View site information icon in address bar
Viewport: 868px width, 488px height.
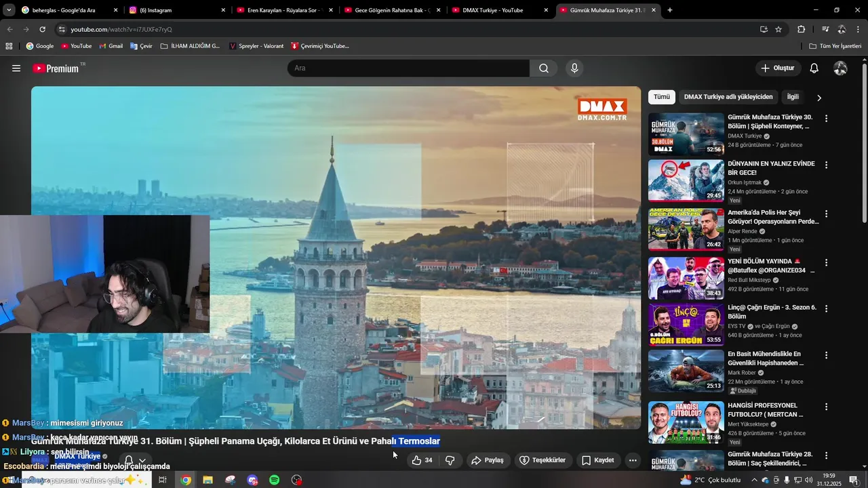(62, 29)
